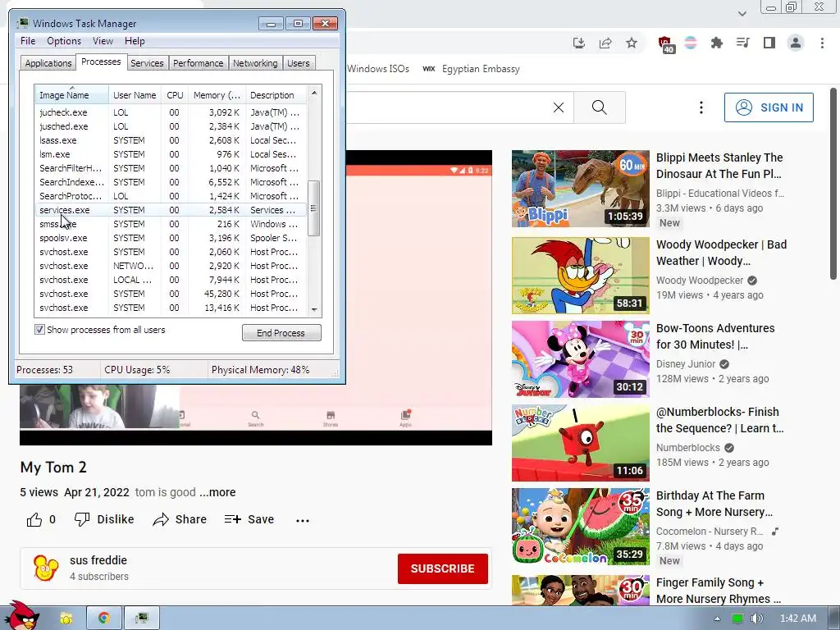Click the share page icon in Chrome
Screen dimensions: 840x630
pos(605,43)
